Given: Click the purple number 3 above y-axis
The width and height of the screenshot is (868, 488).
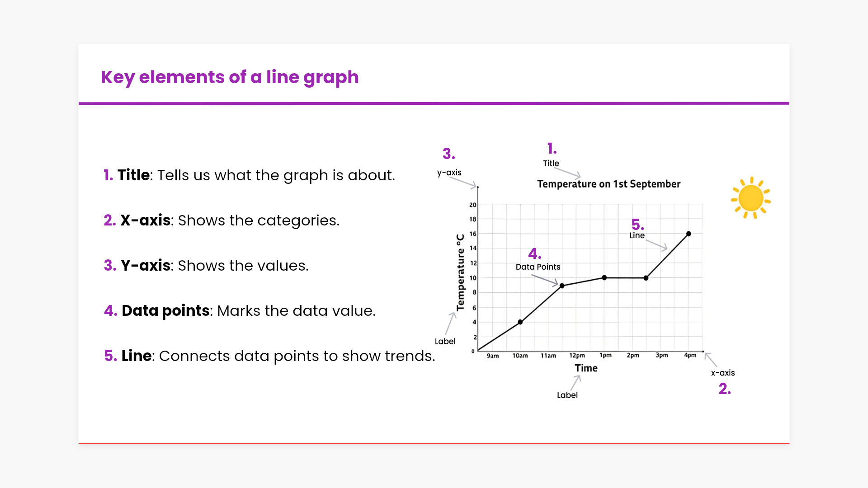Looking at the screenshot, I should 448,154.
